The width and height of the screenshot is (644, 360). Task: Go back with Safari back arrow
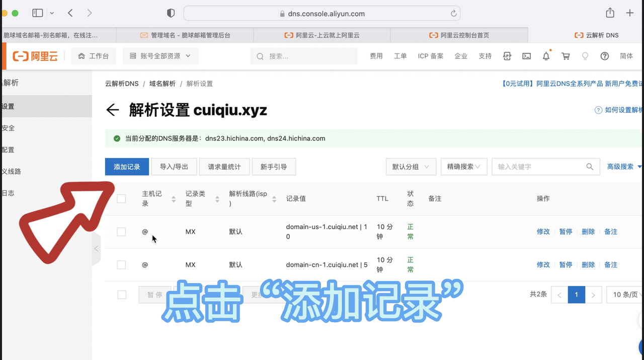(70, 13)
